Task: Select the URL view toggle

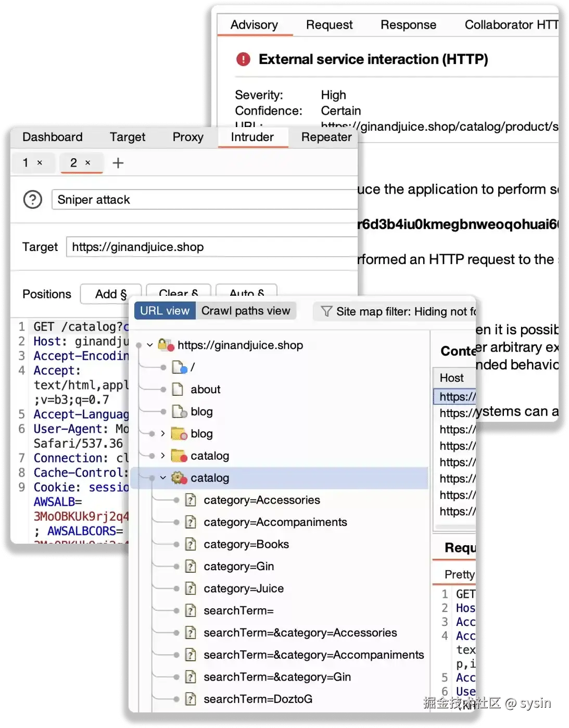Action: click(x=164, y=310)
